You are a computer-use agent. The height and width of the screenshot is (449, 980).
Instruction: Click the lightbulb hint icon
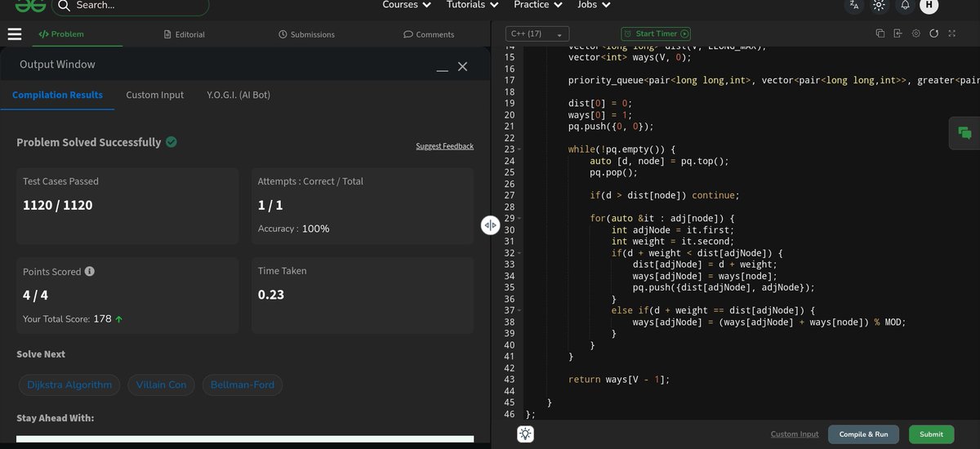tap(526, 434)
